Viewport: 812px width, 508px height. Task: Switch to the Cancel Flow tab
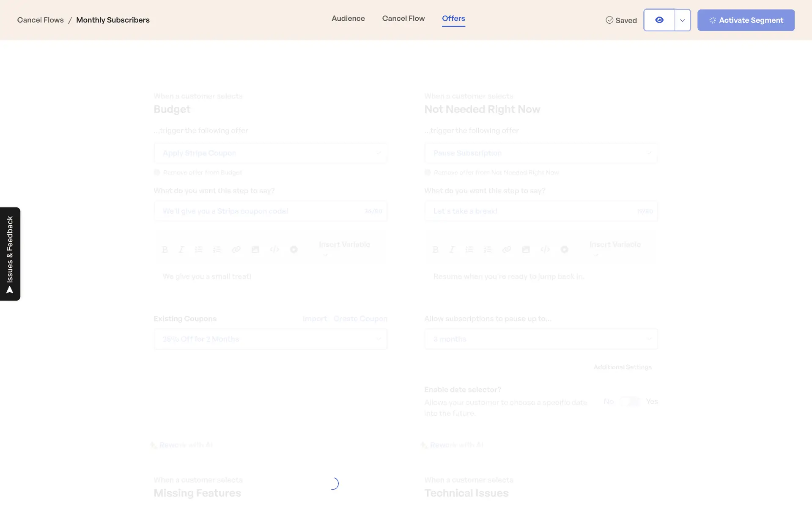coord(403,19)
